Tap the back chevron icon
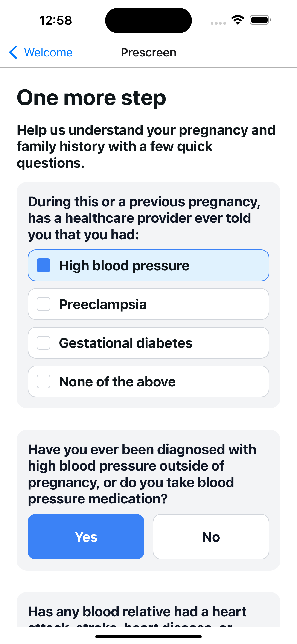The image size is (297, 644). 13,52
